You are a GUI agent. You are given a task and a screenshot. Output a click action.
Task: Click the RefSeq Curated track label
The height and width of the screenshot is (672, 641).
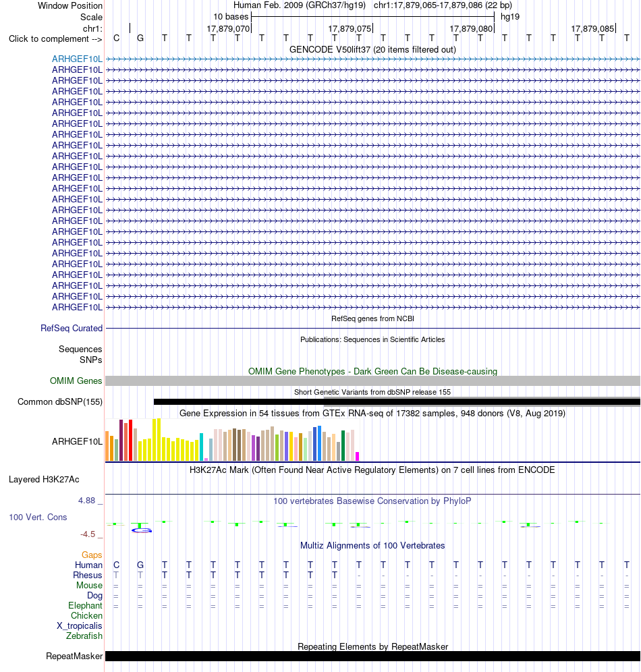click(72, 329)
